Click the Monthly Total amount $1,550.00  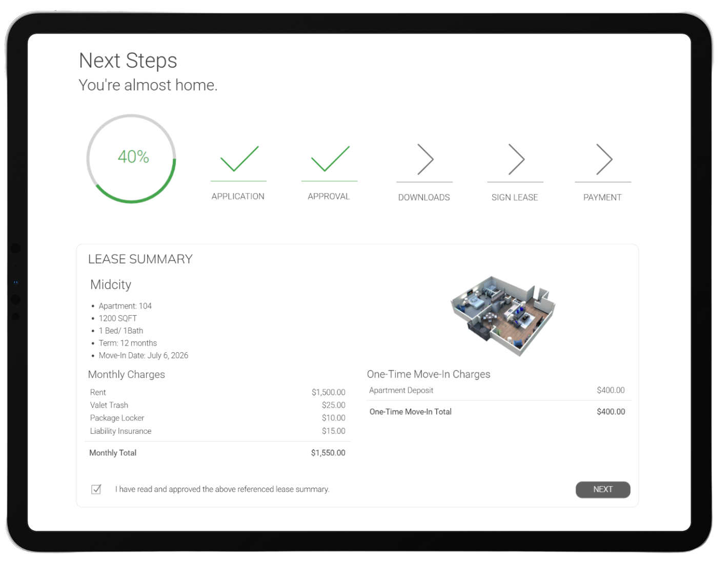tap(328, 453)
